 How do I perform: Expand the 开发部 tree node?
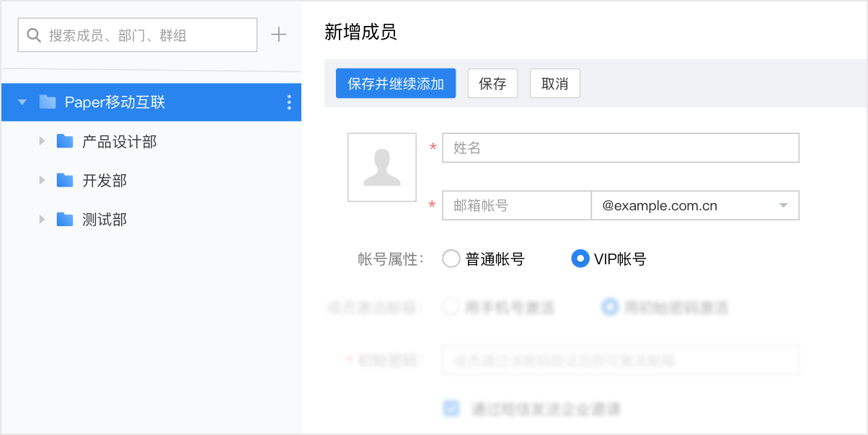pyautogui.click(x=43, y=180)
